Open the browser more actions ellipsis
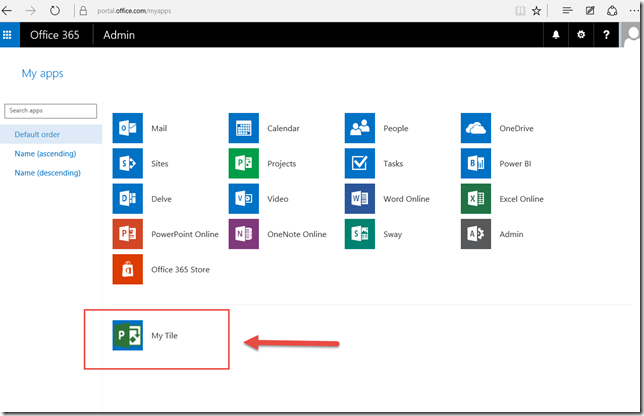This screenshot has width=644, height=416. click(634, 11)
